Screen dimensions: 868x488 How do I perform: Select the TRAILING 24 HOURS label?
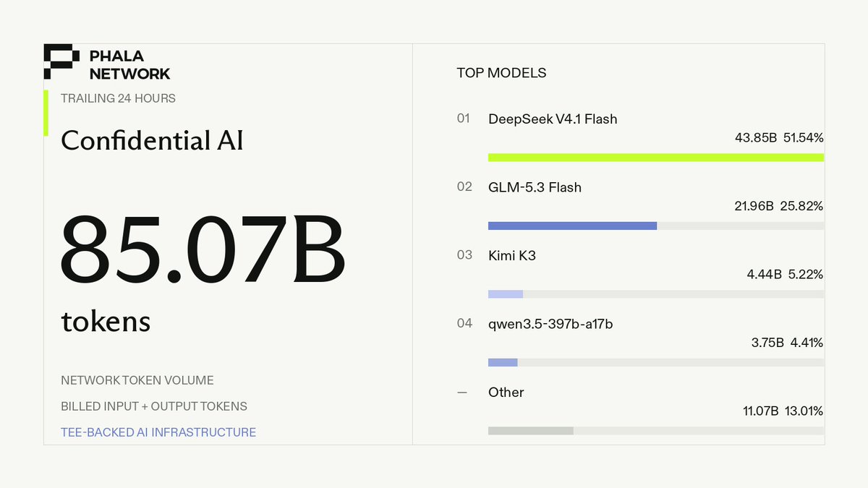[x=118, y=98]
